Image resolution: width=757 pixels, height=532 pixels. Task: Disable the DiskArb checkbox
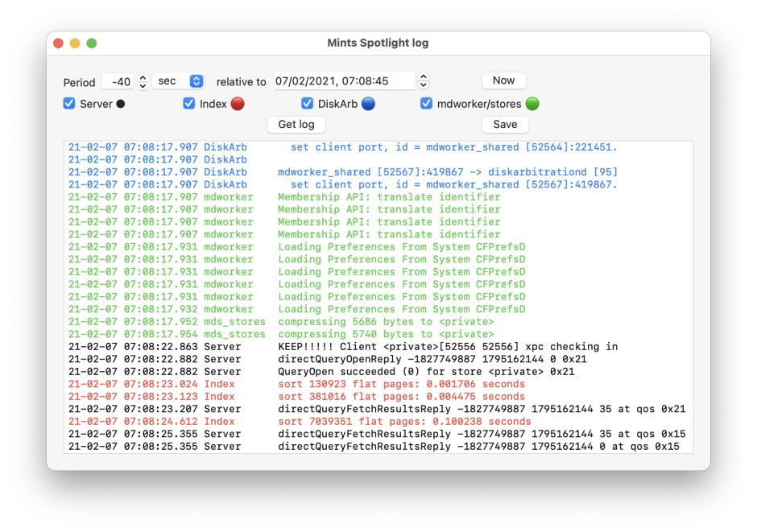[x=307, y=104]
